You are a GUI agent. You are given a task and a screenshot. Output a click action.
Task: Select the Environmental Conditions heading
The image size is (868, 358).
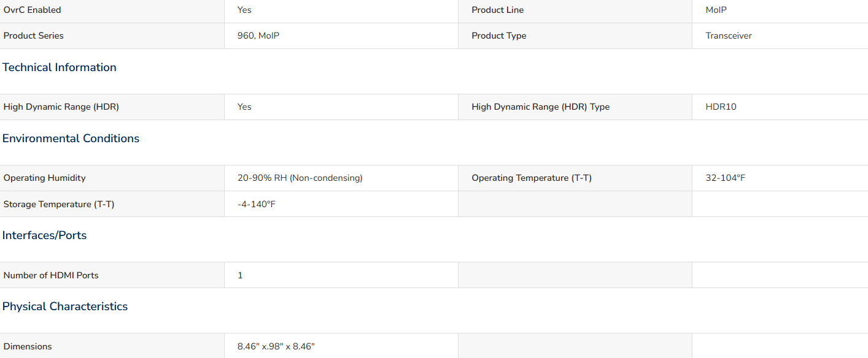[71, 139]
